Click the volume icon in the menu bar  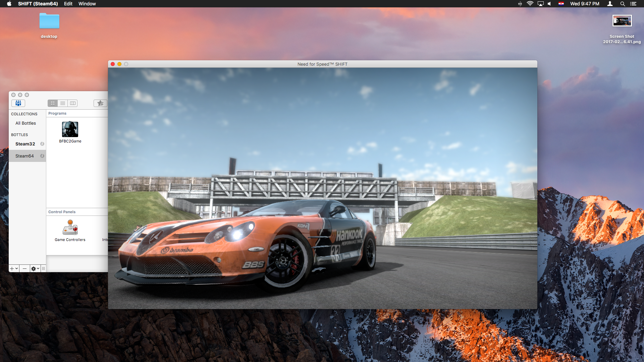point(549,4)
